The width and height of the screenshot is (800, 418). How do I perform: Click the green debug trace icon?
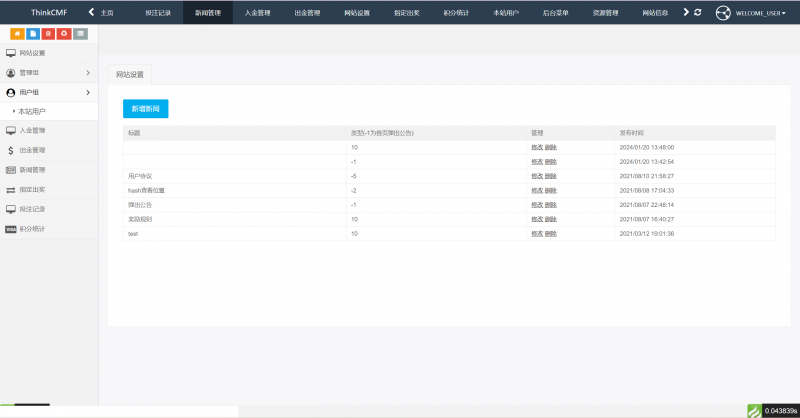pos(755,410)
